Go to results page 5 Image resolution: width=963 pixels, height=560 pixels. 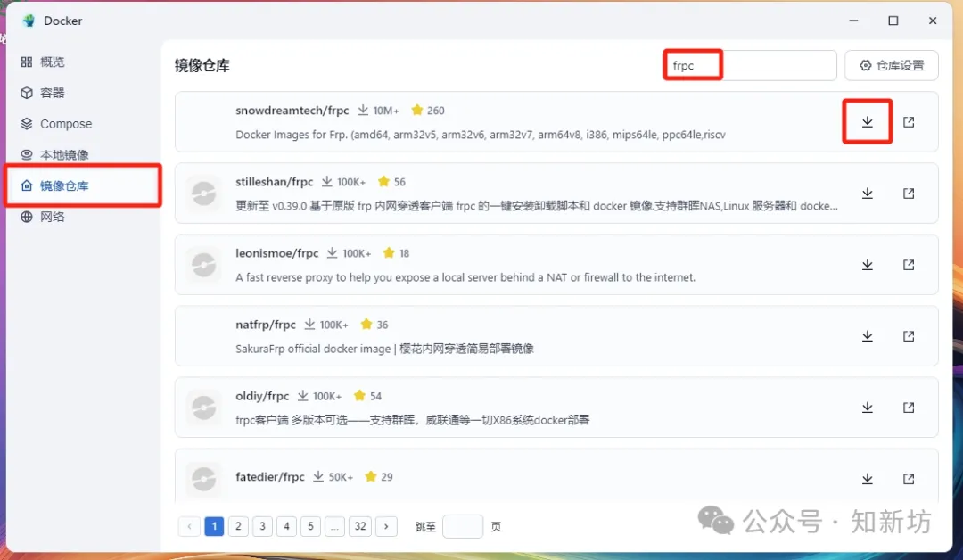311,526
